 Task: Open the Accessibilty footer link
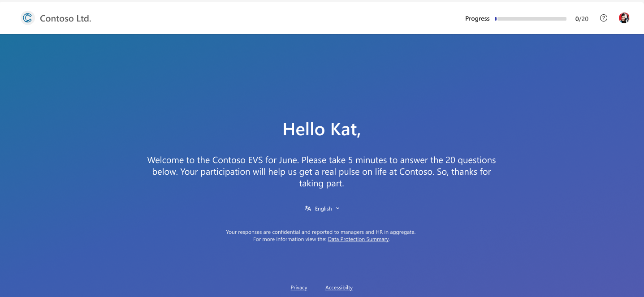339,287
